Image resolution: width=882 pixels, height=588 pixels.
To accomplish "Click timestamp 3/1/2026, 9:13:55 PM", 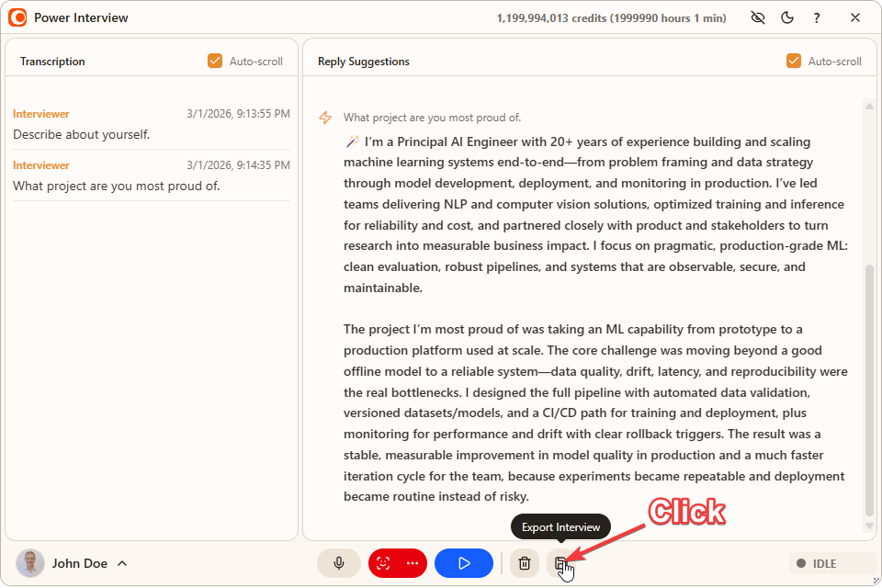I will (239, 114).
